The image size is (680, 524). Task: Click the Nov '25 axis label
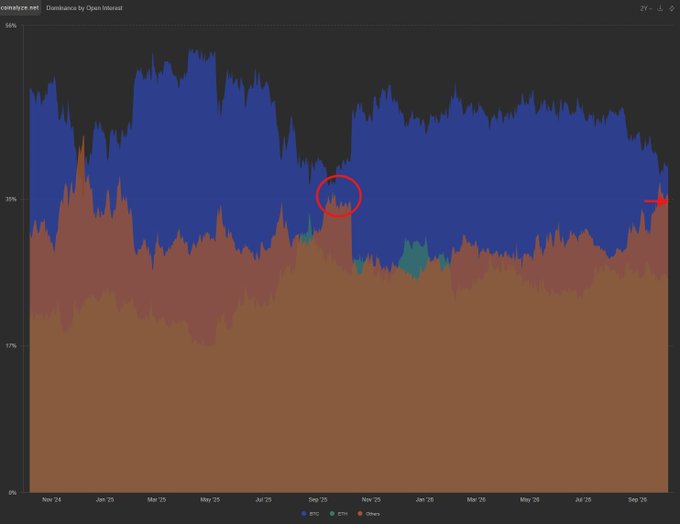click(x=371, y=500)
